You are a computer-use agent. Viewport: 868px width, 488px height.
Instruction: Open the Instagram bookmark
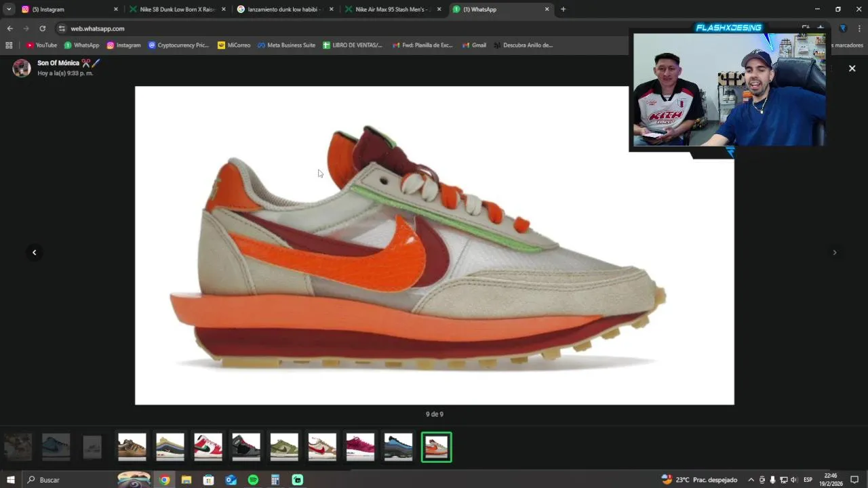pos(123,45)
